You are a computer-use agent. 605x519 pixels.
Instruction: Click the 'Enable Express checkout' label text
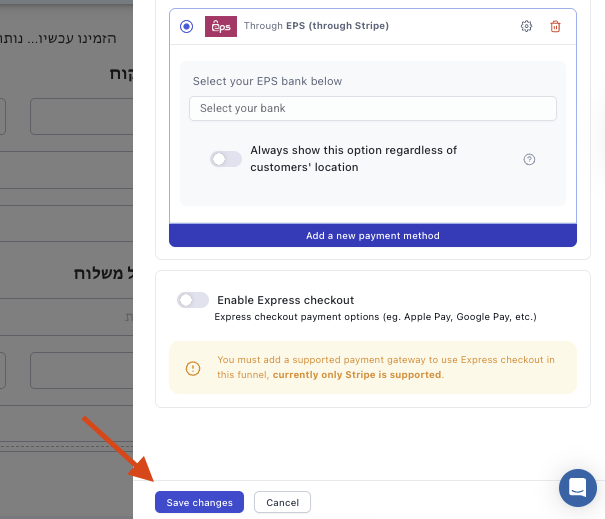pyautogui.click(x=285, y=300)
